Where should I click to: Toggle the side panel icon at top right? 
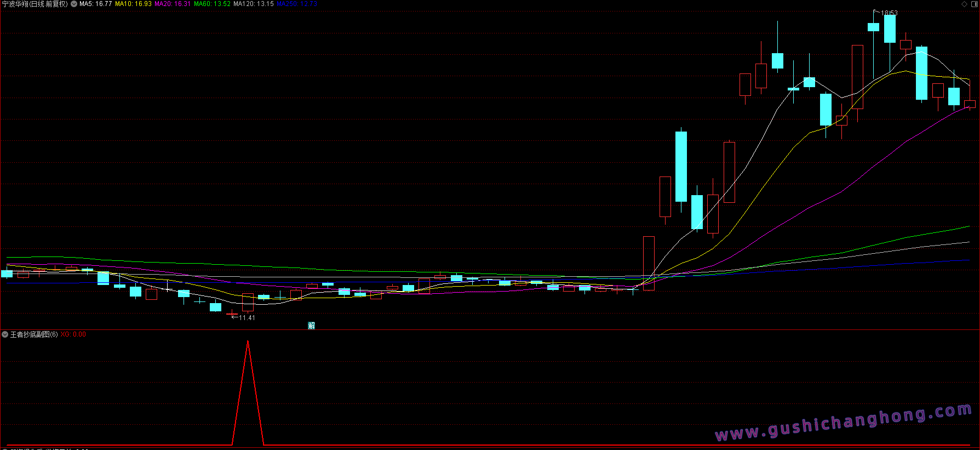[973, 4]
